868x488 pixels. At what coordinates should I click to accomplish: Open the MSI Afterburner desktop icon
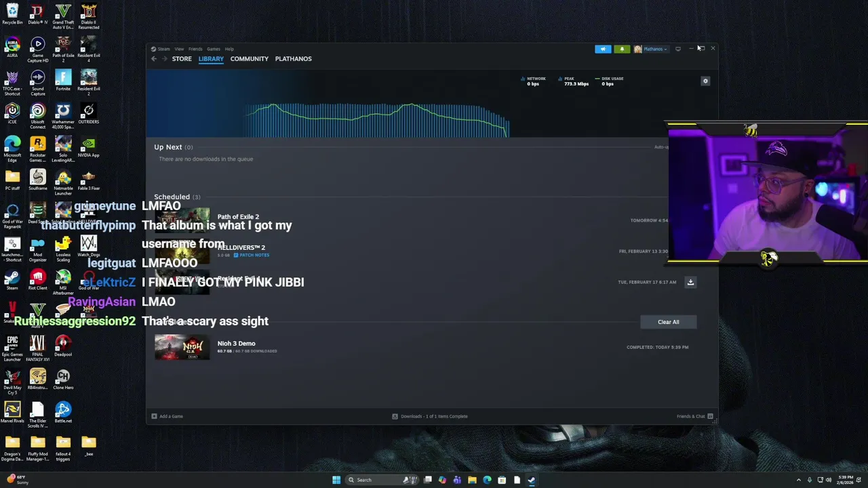[63, 283]
